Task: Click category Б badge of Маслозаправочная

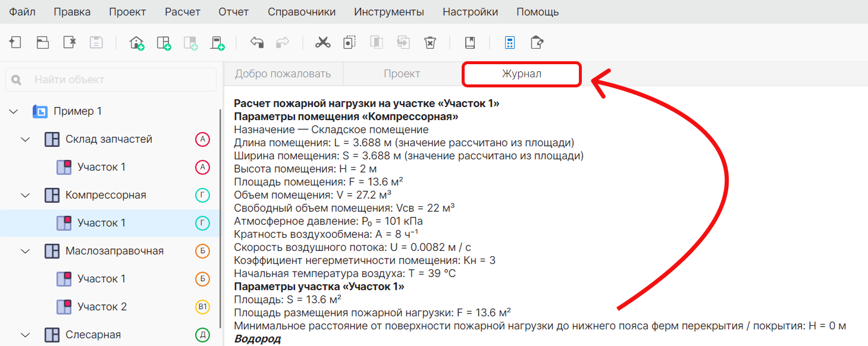Action: click(203, 251)
